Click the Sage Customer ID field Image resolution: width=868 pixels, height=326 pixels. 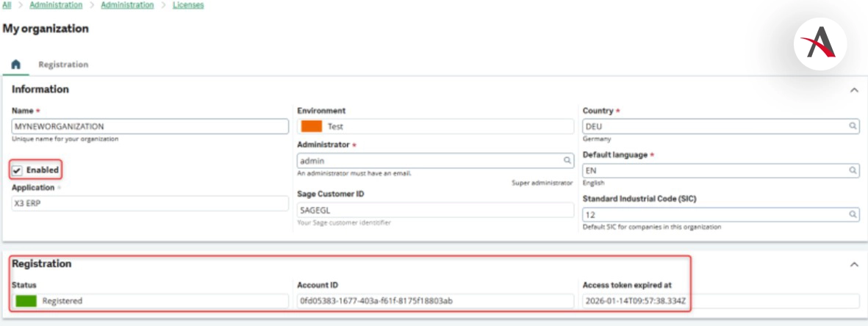tap(435, 210)
